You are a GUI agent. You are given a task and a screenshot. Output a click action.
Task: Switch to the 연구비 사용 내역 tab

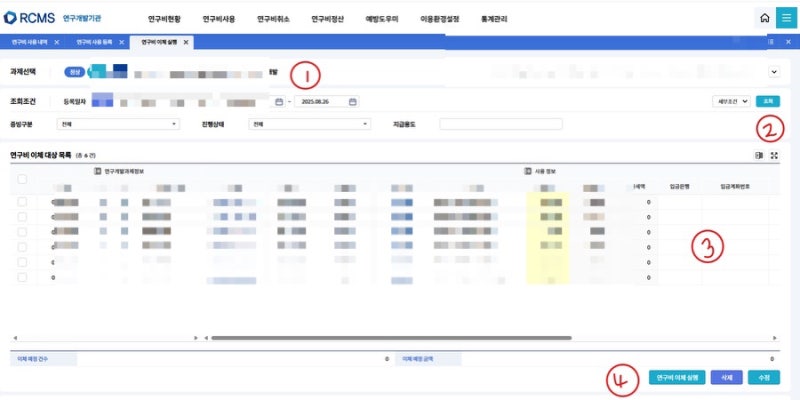click(29, 42)
